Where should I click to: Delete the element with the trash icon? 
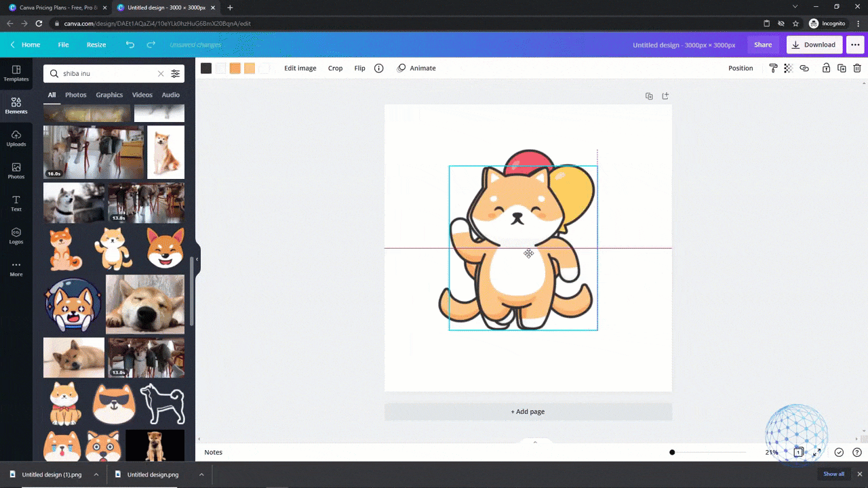pos(857,68)
